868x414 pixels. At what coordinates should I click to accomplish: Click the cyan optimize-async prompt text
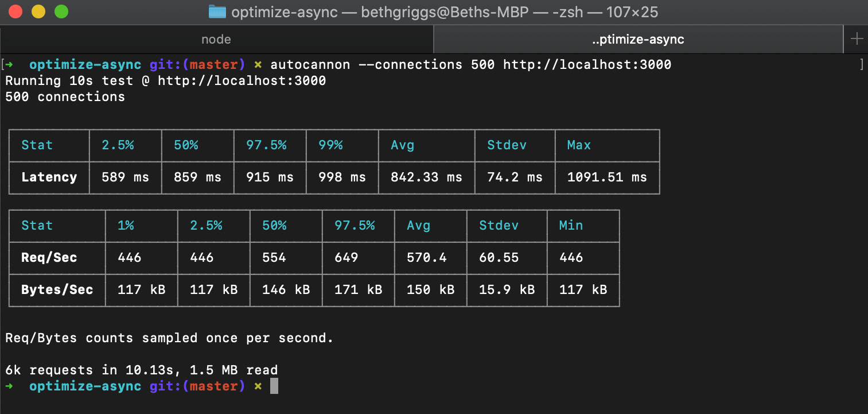85,64
